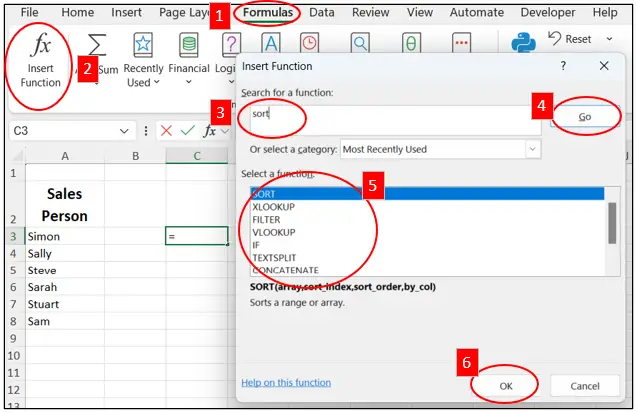Select column B header
The width and height of the screenshot is (637, 413).
[x=135, y=156]
